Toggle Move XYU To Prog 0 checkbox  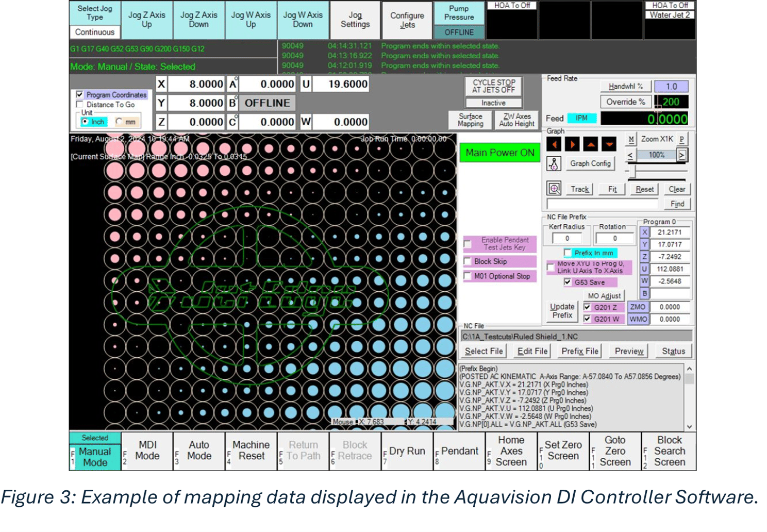[551, 267]
